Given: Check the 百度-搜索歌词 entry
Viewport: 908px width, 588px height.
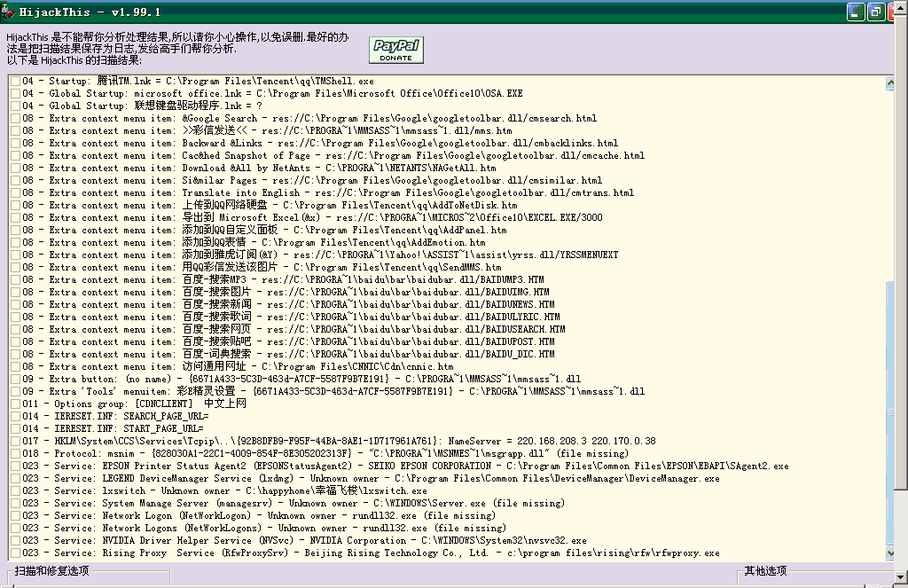Looking at the screenshot, I should tap(16, 317).
